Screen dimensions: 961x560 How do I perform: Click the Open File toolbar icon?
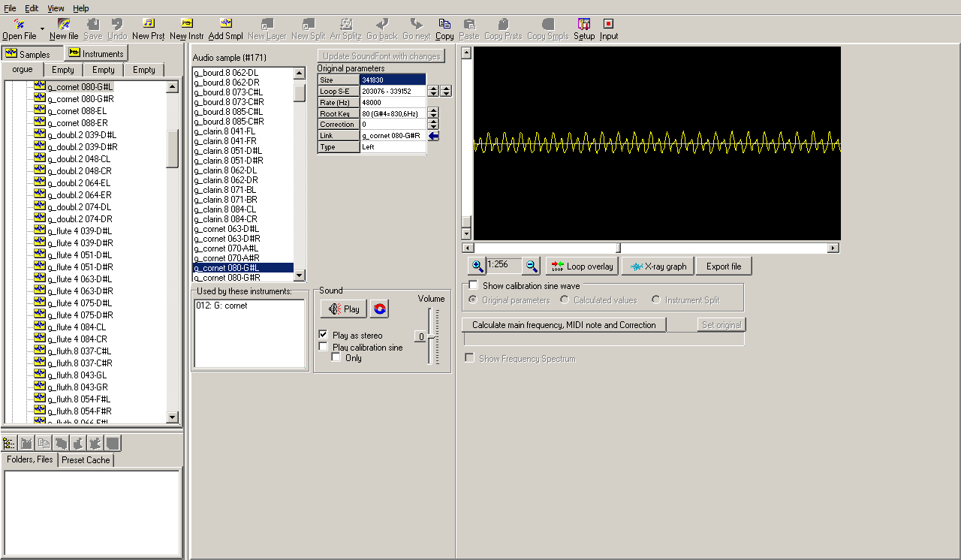point(20,25)
